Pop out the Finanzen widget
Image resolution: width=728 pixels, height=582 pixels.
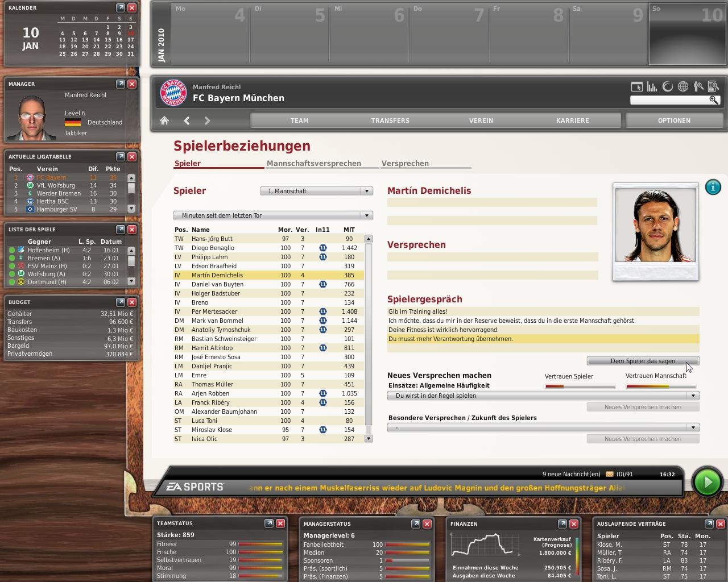tap(562, 524)
